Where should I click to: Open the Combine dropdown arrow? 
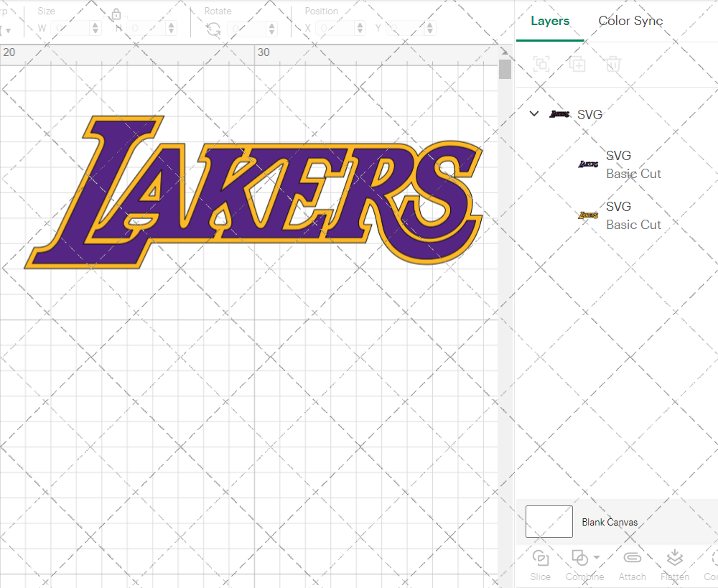(597, 557)
